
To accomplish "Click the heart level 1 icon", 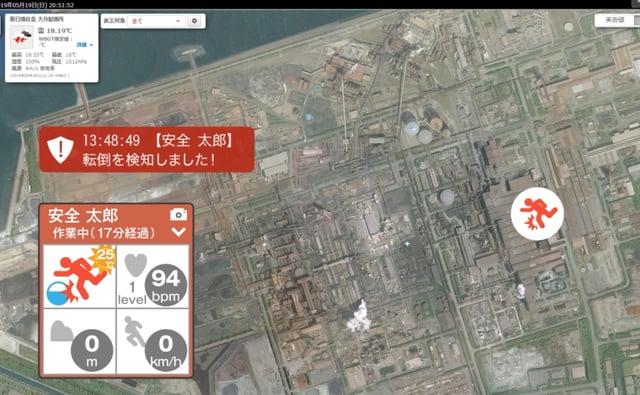I will click(135, 264).
